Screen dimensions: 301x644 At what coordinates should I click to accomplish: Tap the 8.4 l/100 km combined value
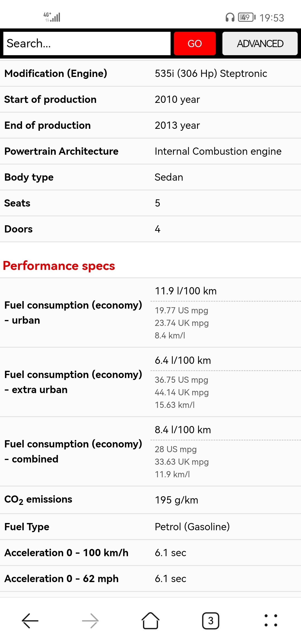coord(183,430)
